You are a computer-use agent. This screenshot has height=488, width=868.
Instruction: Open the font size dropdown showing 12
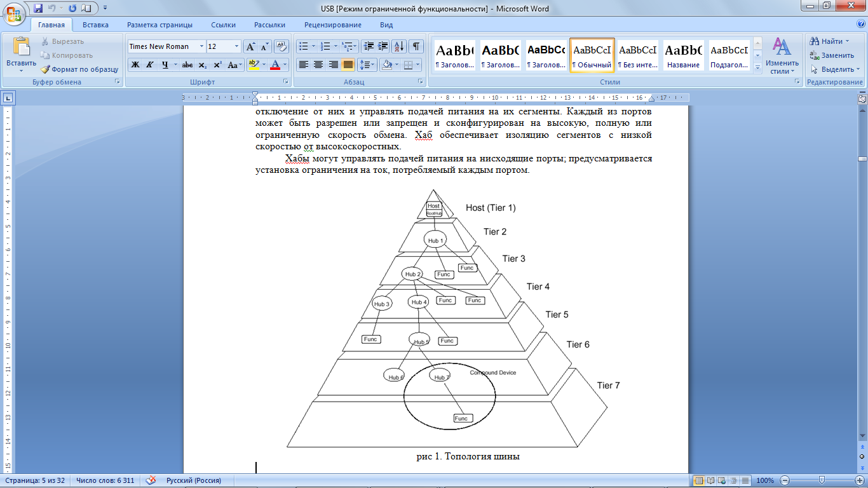[237, 46]
